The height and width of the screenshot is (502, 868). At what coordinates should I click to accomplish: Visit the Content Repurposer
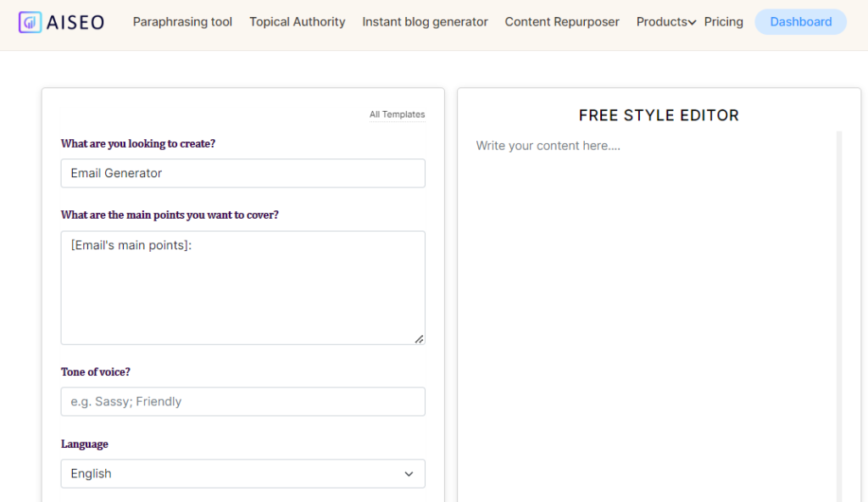(x=561, y=22)
